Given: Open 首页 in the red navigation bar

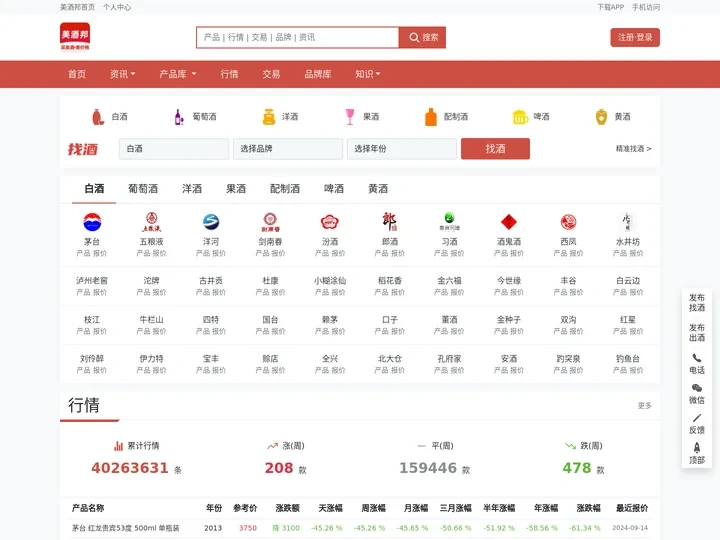Looking at the screenshot, I should [77, 74].
